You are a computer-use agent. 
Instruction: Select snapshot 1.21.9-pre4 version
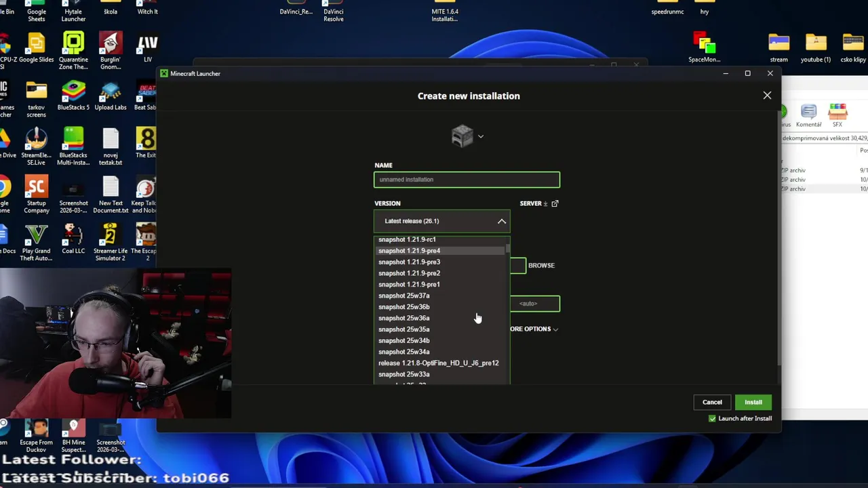pos(441,251)
